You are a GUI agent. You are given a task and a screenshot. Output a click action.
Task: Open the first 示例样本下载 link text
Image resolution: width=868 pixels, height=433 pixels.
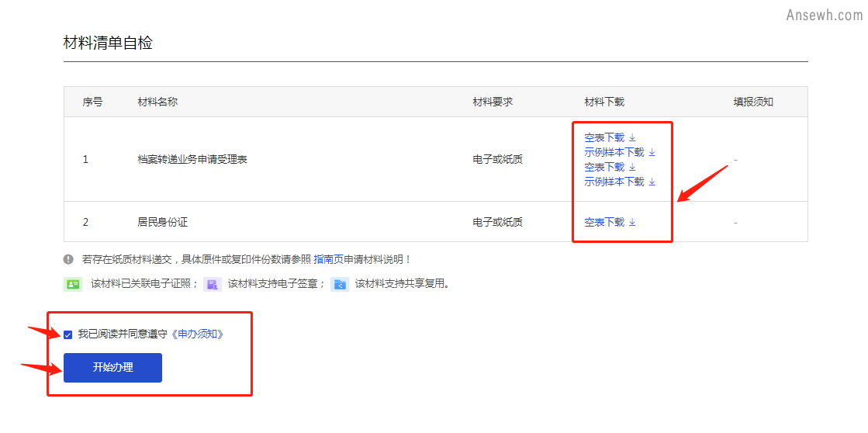tap(614, 153)
